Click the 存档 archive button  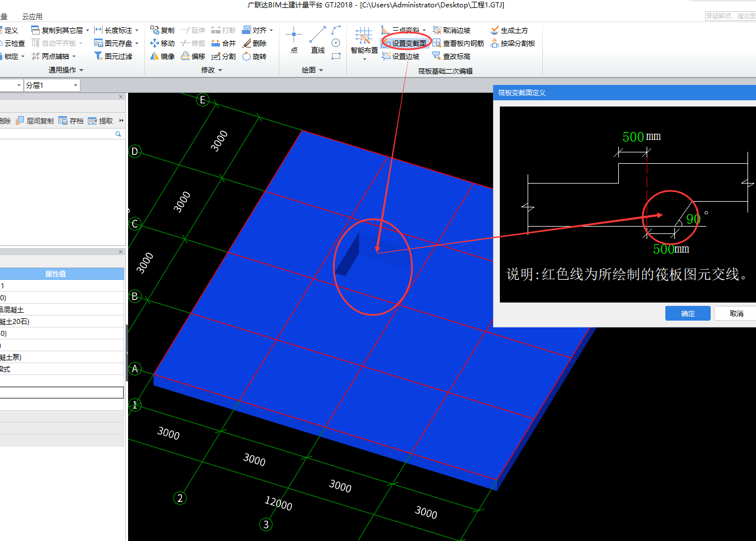pos(71,121)
